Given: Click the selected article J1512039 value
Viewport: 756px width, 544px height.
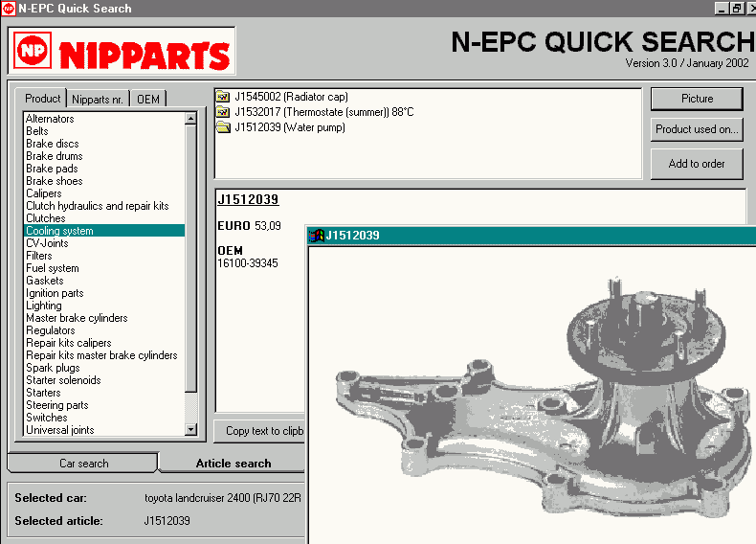Looking at the screenshot, I should [167, 521].
